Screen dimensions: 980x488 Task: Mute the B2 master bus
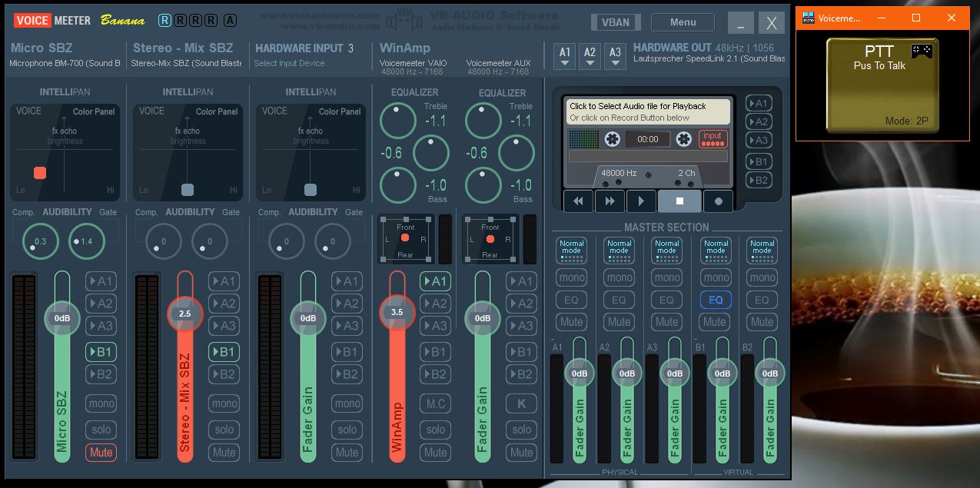point(762,322)
